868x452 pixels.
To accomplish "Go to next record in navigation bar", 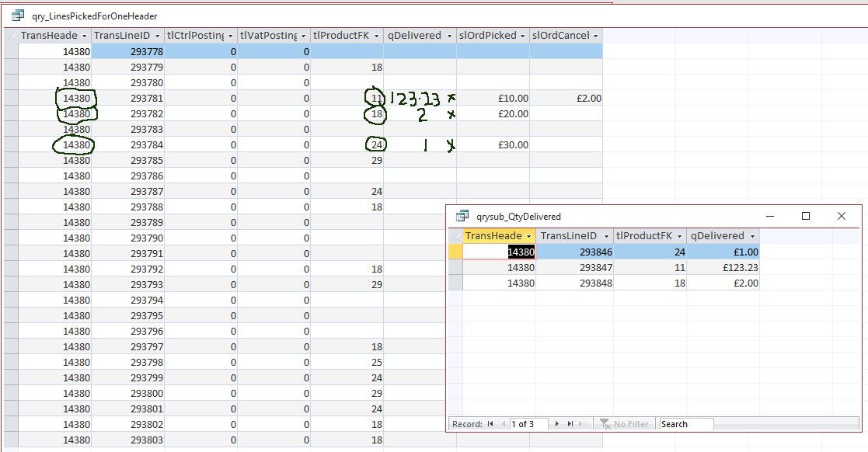I will point(557,424).
